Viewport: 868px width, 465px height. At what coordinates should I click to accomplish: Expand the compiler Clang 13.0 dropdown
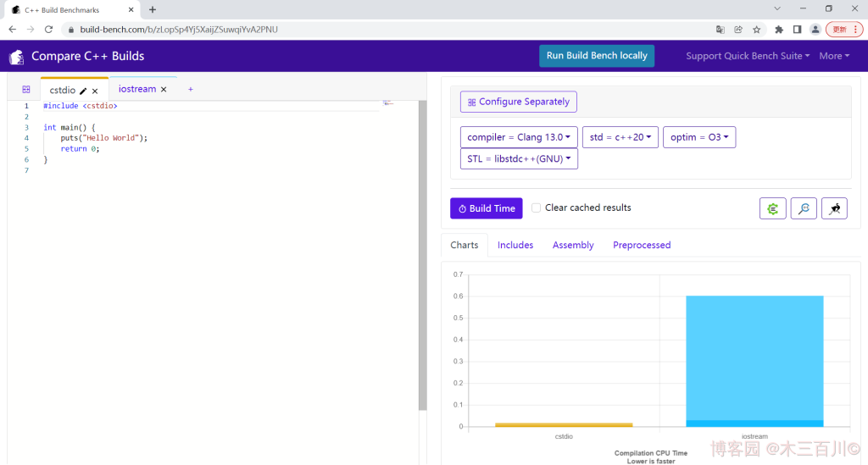(519, 137)
